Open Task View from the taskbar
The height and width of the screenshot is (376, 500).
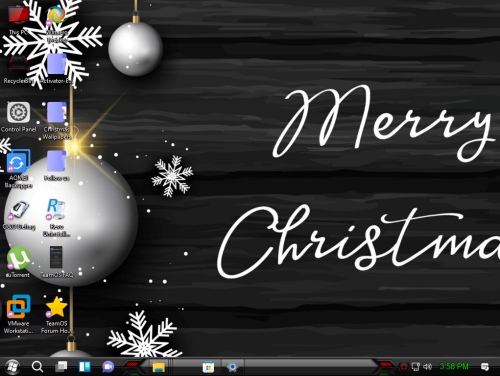[61, 367]
